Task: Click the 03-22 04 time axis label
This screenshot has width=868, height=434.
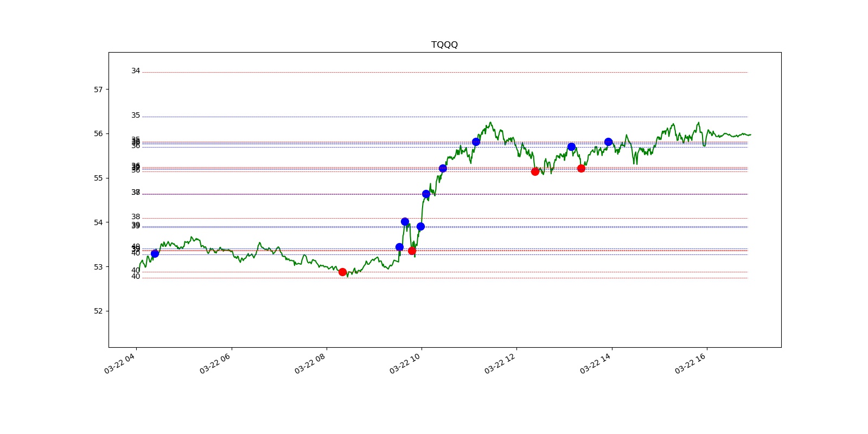Action: point(120,363)
